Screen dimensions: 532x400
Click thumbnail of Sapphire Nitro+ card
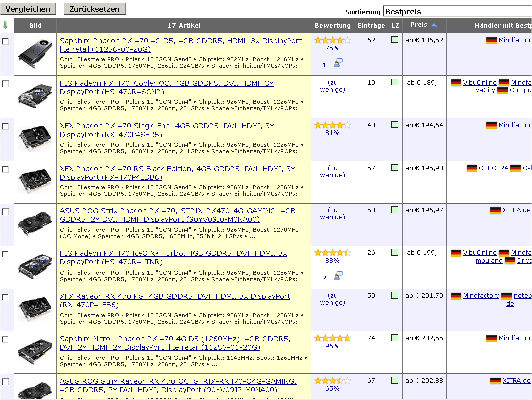pyautogui.click(x=35, y=352)
